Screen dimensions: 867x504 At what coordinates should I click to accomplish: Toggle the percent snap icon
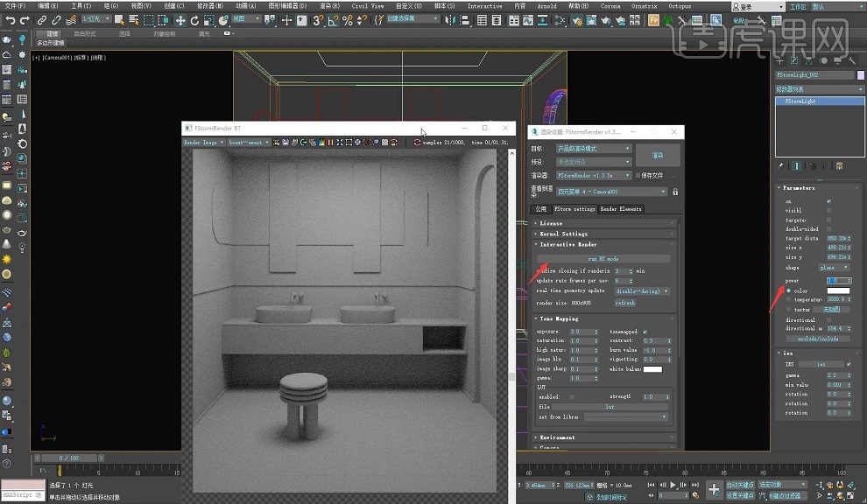pos(348,20)
